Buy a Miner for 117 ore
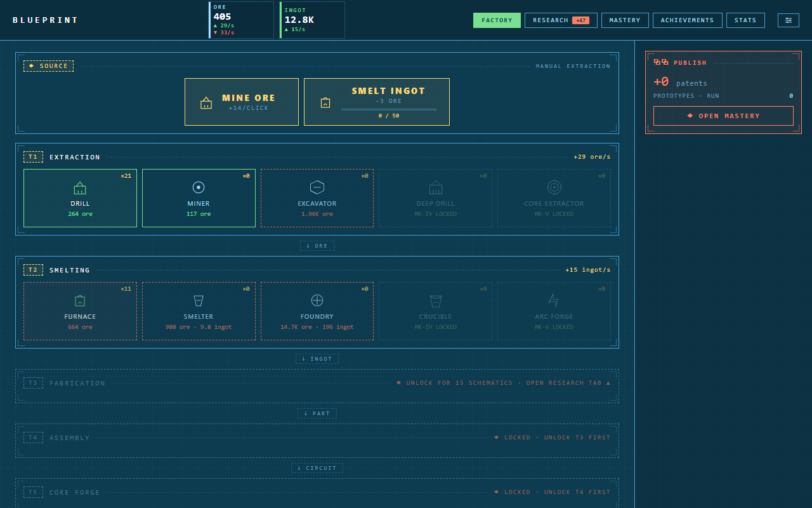This screenshot has width=812, height=508. click(x=199, y=198)
